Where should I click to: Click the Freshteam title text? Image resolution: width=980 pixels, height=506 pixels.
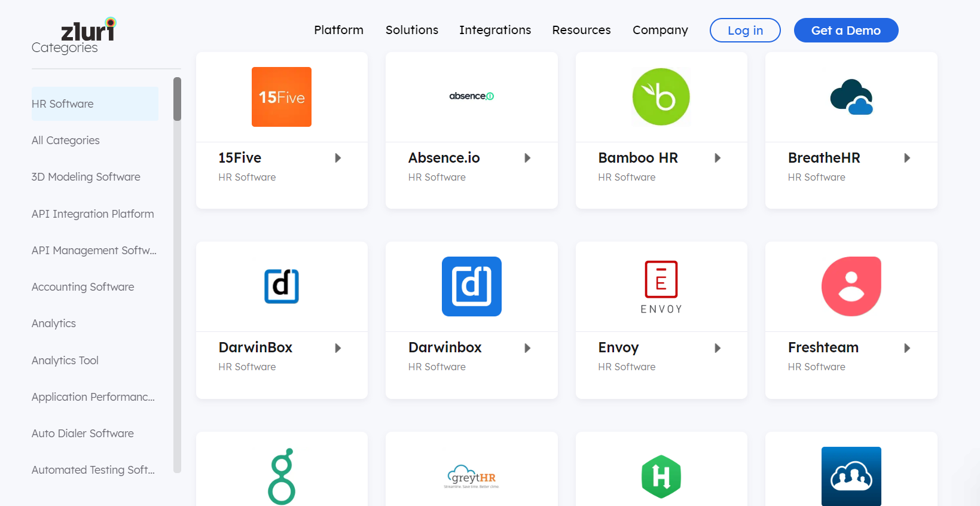823,348
